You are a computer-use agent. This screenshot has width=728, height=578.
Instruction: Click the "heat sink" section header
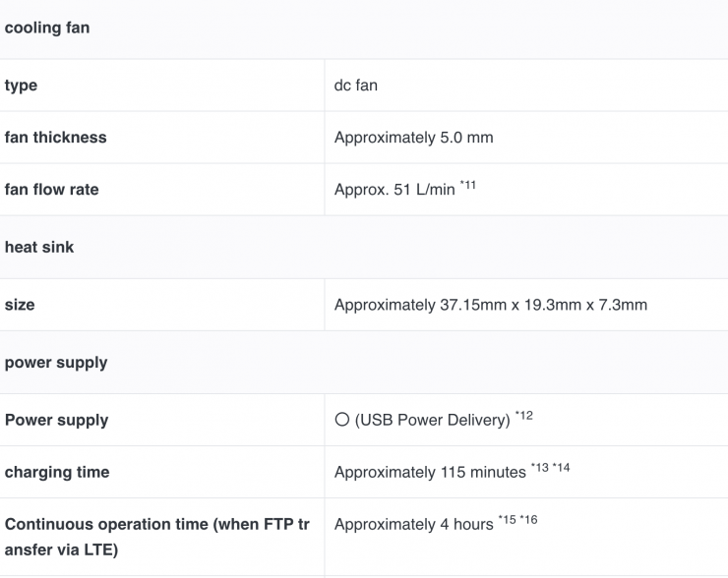pyautogui.click(x=39, y=247)
